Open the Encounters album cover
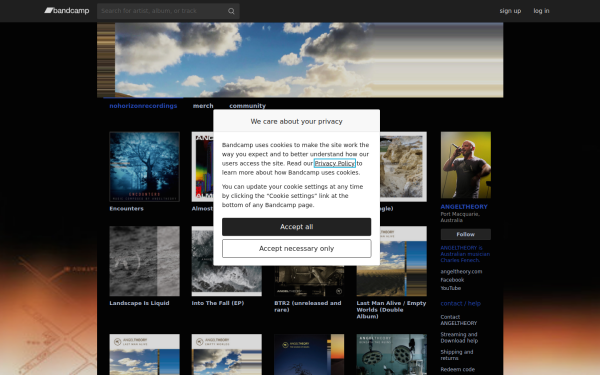 (x=144, y=167)
